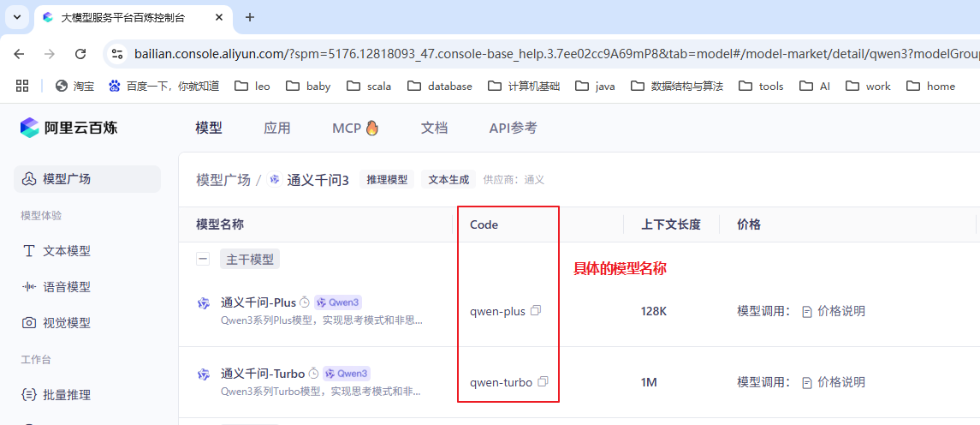
Task: Click the Qwen3 badge on 通义千问-Turbo
Action: pyautogui.click(x=347, y=374)
